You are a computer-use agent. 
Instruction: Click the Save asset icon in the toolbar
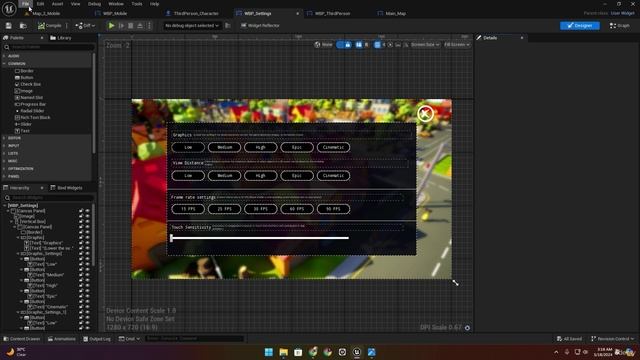click(9, 26)
